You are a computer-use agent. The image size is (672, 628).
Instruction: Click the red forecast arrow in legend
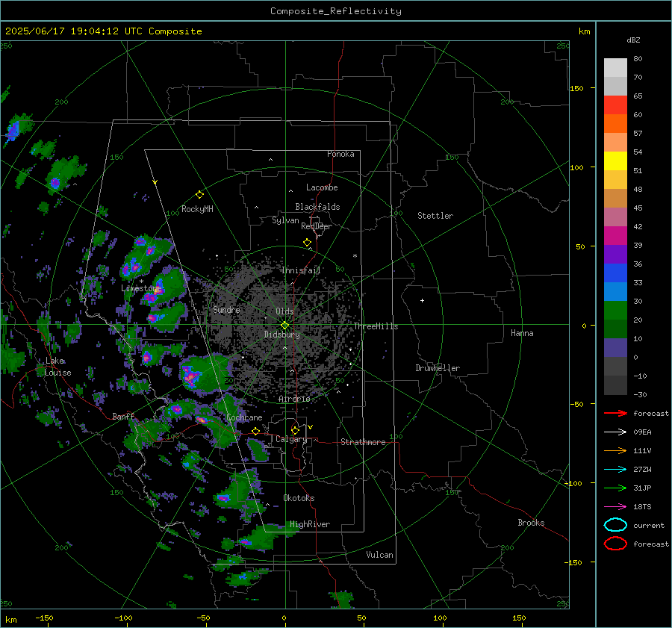click(x=615, y=413)
